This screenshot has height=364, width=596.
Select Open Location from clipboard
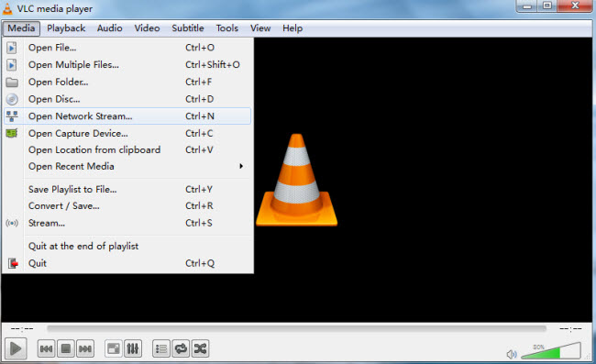coord(127,149)
